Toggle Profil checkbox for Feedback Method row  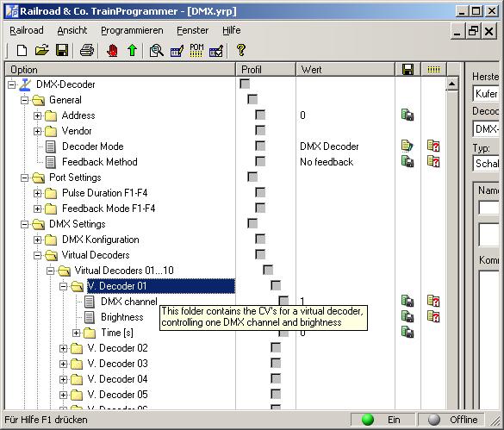tap(260, 161)
